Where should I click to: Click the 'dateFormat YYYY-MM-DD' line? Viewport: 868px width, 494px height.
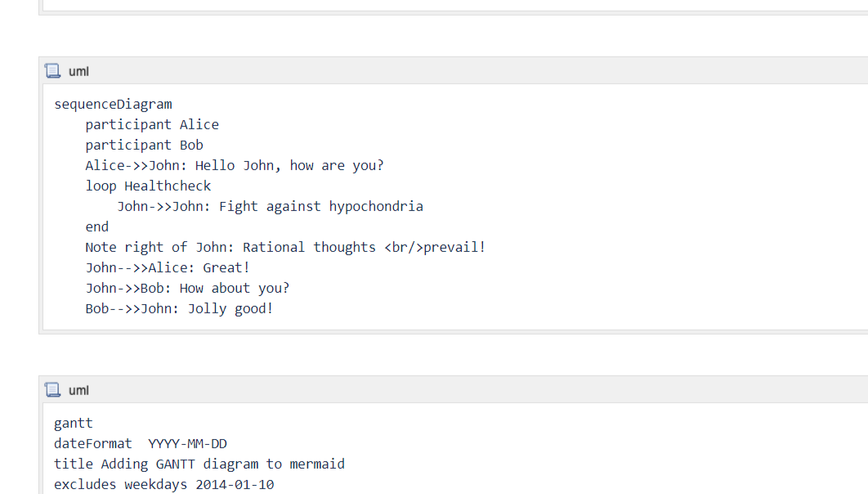coord(141,443)
